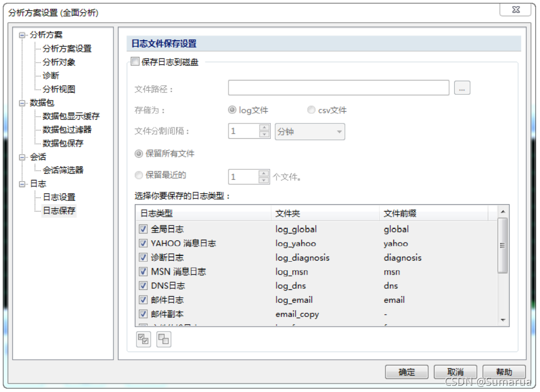Image resolution: width=540 pixels, height=392 pixels.
Task: Uncheck the MSN 消息日志 checkbox
Action: pyautogui.click(x=143, y=271)
